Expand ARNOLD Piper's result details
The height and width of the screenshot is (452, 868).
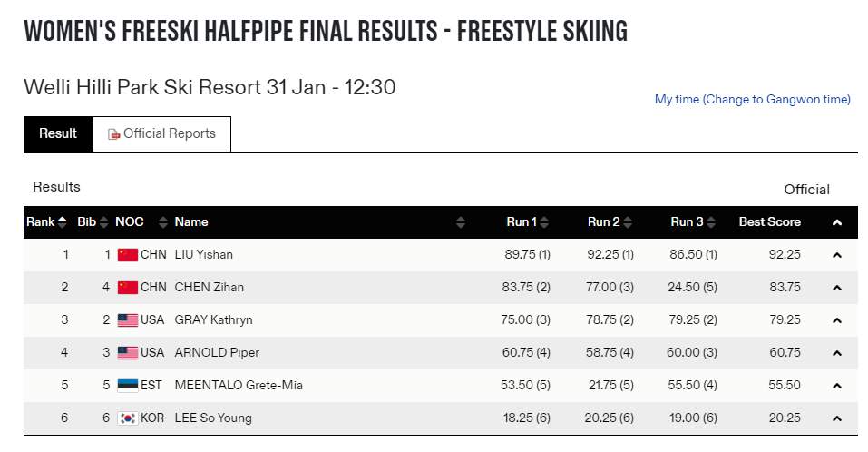coord(836,353)
